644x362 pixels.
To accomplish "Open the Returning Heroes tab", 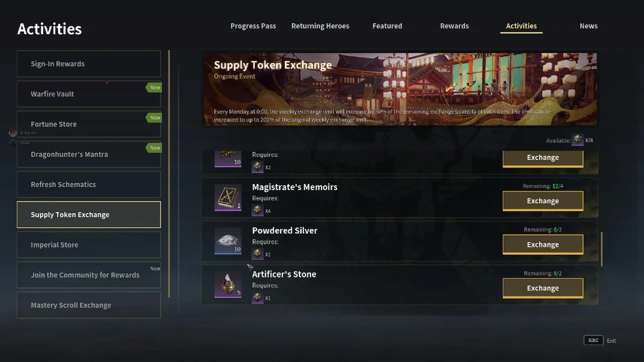I will click(320, 26).
